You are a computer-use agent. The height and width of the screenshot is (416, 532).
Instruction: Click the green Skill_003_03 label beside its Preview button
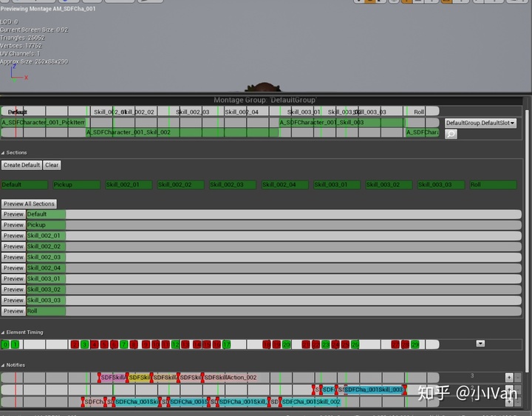[x=46, y=300]
